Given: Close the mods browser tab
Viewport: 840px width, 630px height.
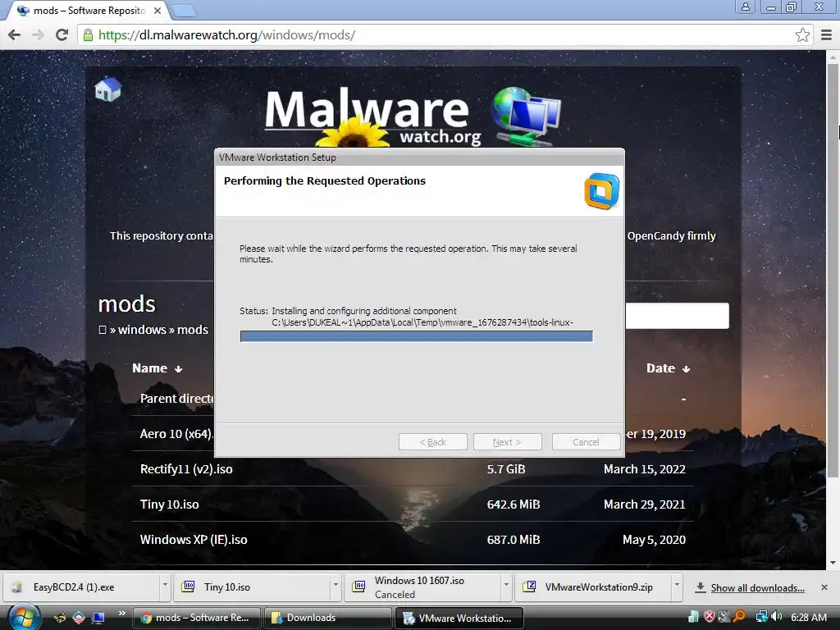Looking at the screenshot, I should pyautogui.click(x=157, y=11).
